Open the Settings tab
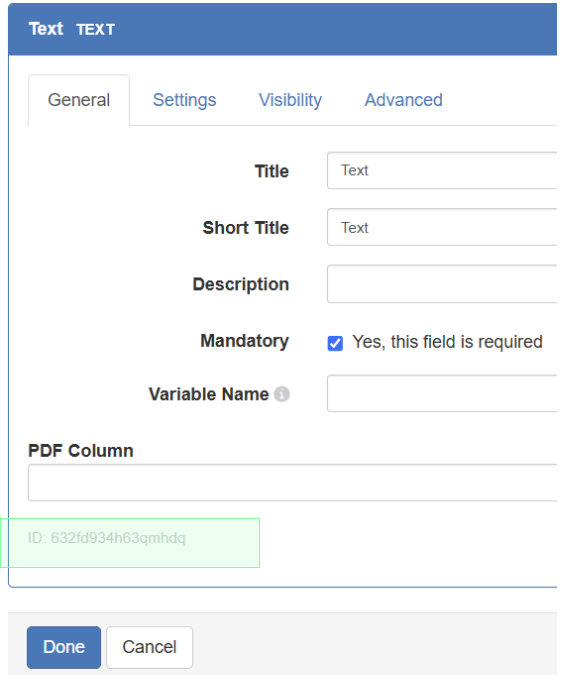The height and width of the screenshot is (681, 561). 184,100
